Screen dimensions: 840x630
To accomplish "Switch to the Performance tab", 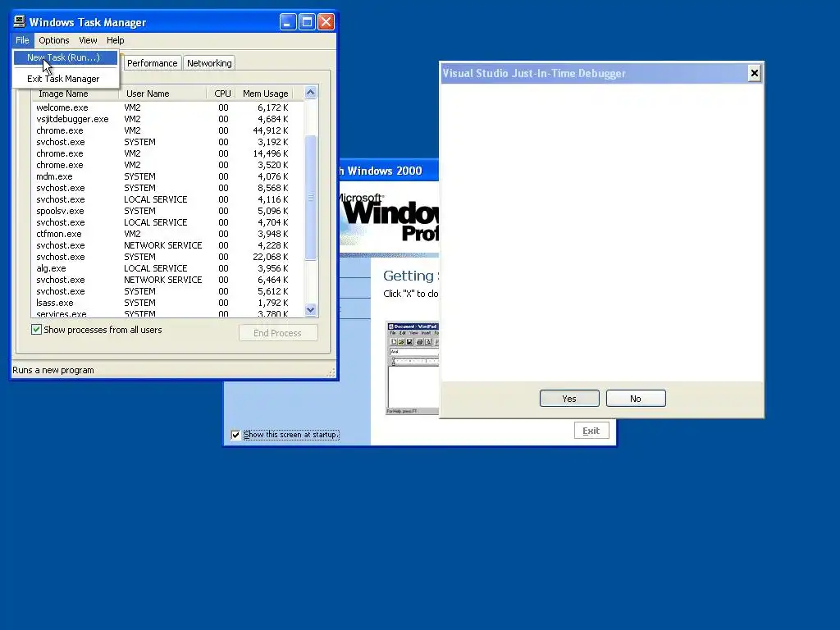I will [x=152, y=63].
